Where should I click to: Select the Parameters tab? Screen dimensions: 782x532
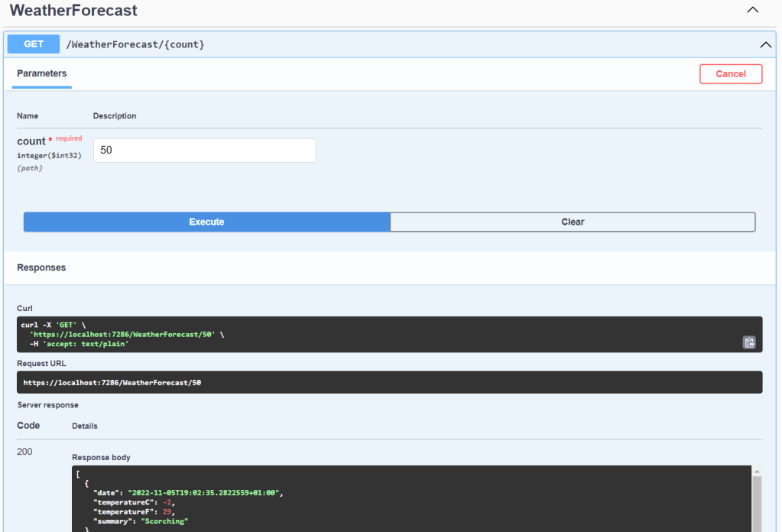click(42, 74)
